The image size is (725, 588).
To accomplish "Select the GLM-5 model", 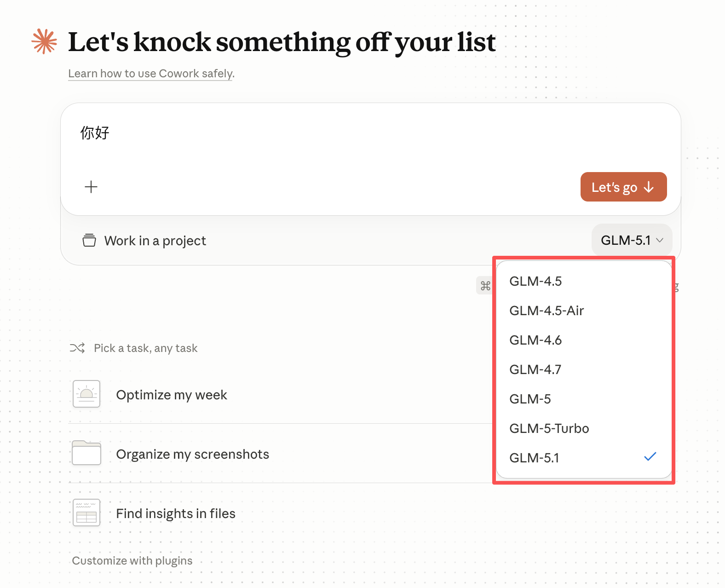I will click(x=530, y=399).
